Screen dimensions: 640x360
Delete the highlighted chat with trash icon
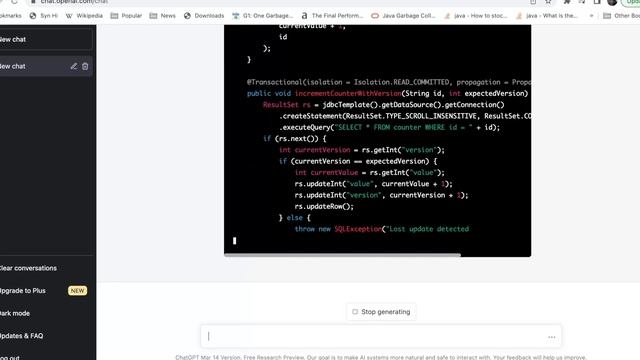(x=85, y=66)
